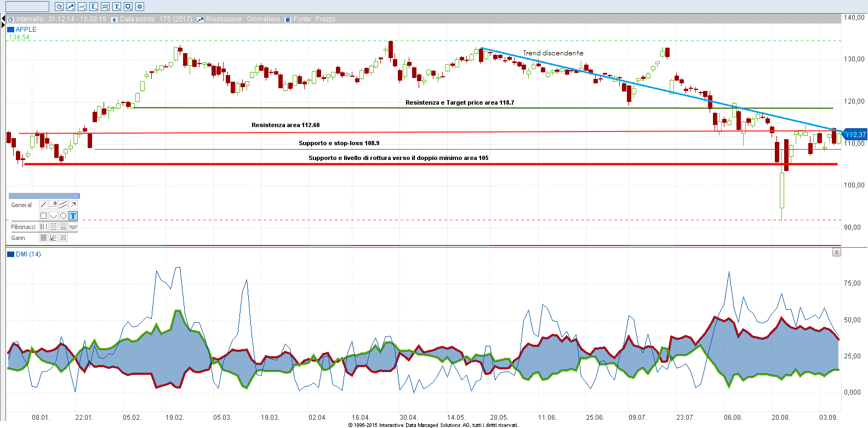Expand the indicators dropdown with wavy chart icon
The height and width of the screenshot is (428, 868).
(105, 7)
